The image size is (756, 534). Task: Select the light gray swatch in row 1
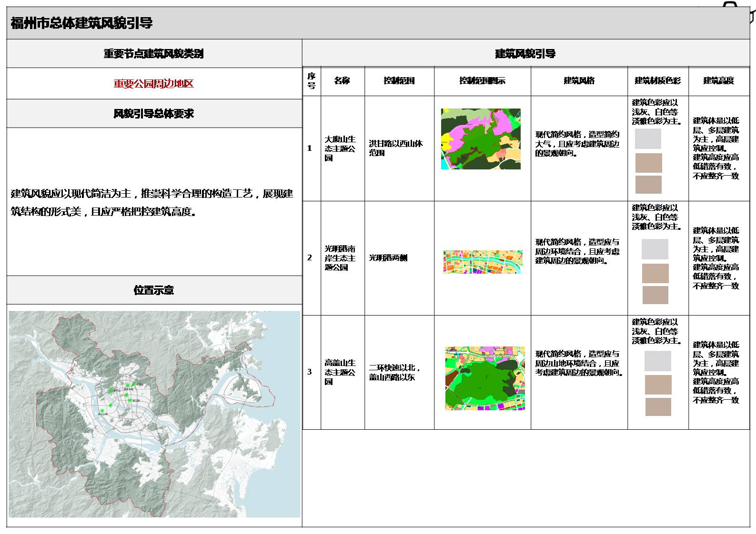[648, 139]
